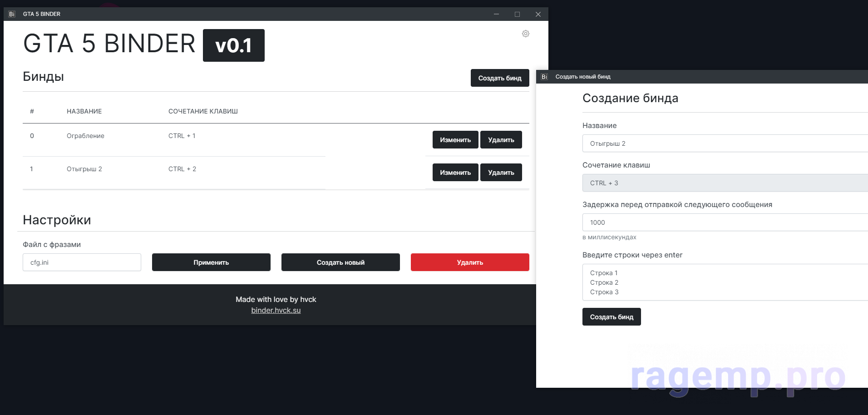The image size is (868, 415).
Task: Focus the cfg.ini phrases file field
Action: 82,262
